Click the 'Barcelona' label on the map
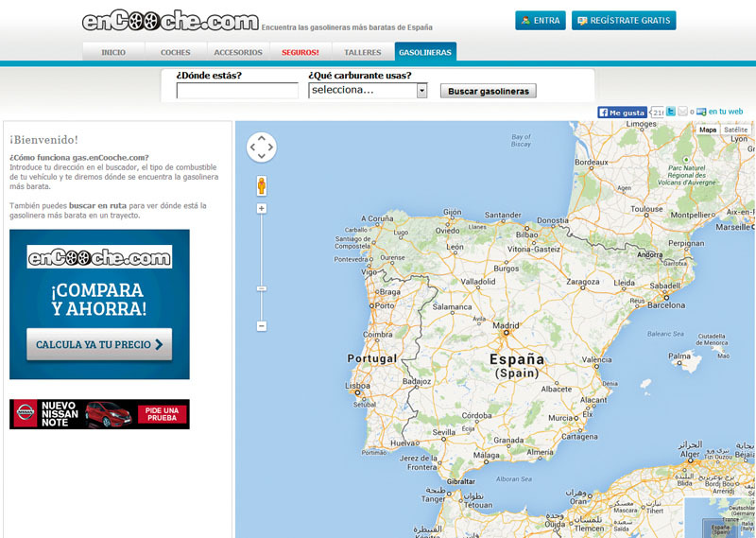The height and width of the screenshot is (538, 756). coord(666,305)
